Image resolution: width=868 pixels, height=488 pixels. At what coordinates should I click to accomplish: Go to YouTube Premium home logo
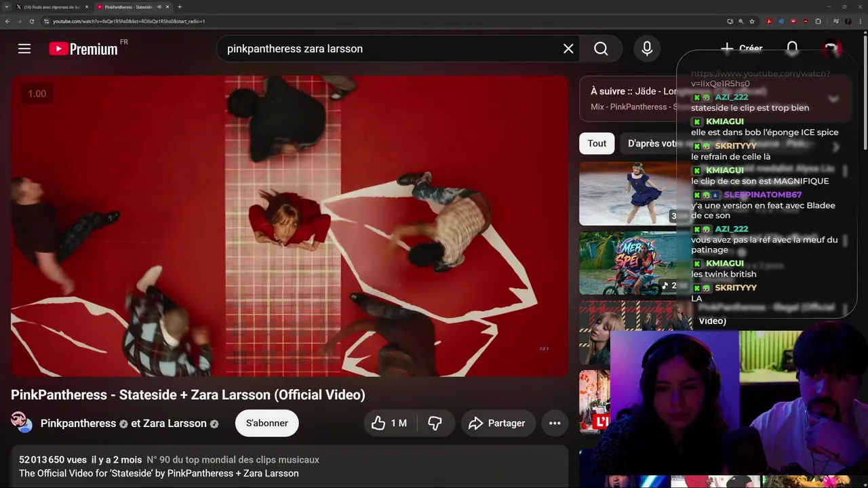(x=83, y=49)
